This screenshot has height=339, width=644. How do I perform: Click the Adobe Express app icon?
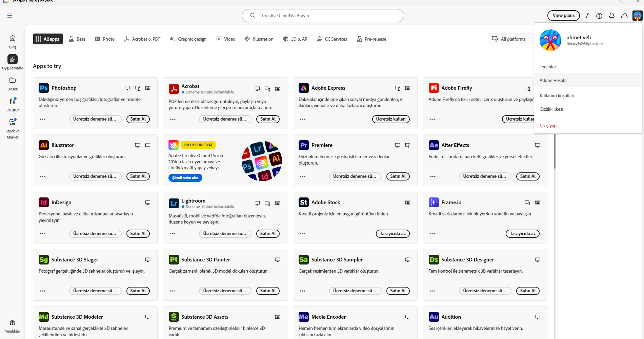point(304,88)
